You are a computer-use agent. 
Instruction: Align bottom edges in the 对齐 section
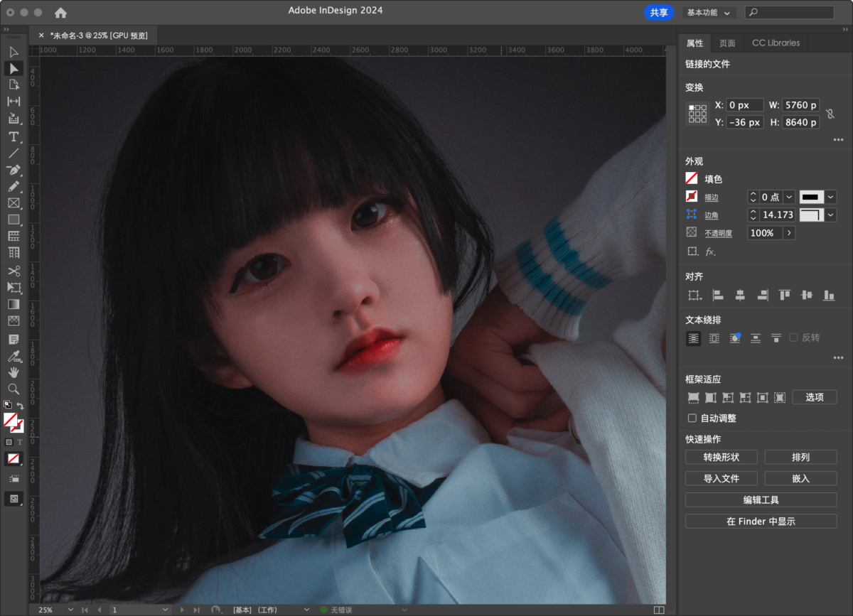coord(828,295)
